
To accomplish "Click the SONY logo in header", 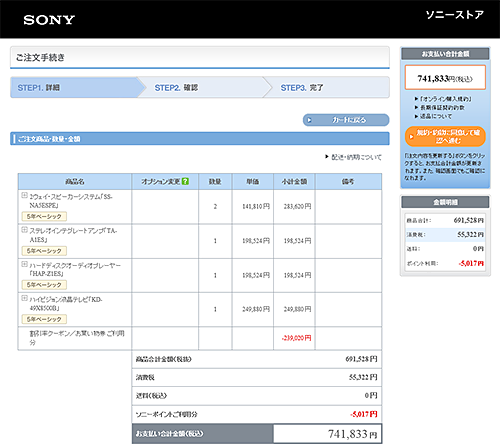I will click(x=49, y=20).
